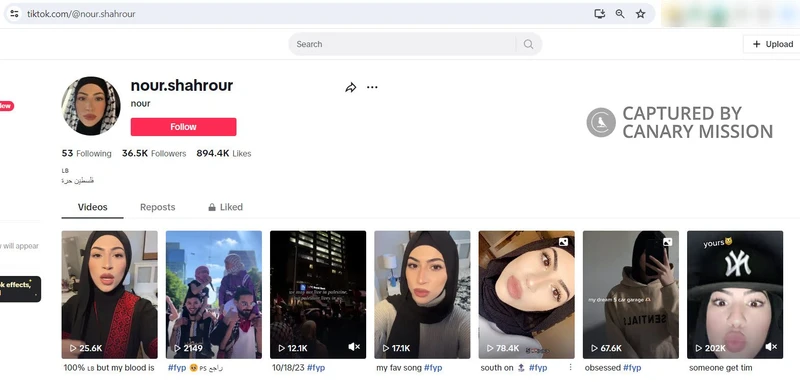Click the search magnifier button
This screenshot has height=382, width=800.
pos(529,44)
